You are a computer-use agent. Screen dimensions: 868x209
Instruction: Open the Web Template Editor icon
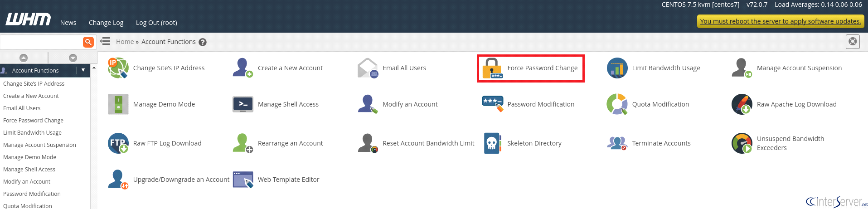(243, 180)
